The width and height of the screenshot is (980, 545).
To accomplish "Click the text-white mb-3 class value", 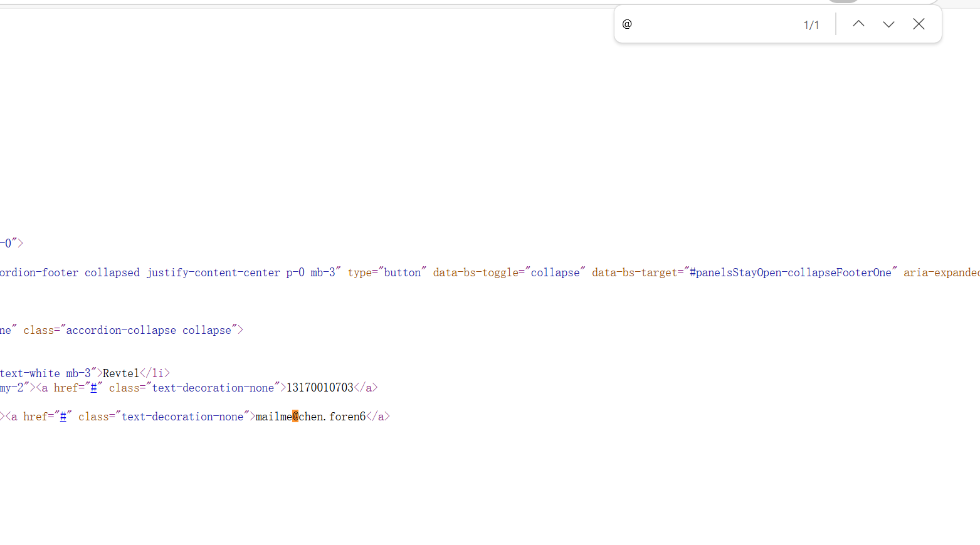I will (x=45, y=373).
